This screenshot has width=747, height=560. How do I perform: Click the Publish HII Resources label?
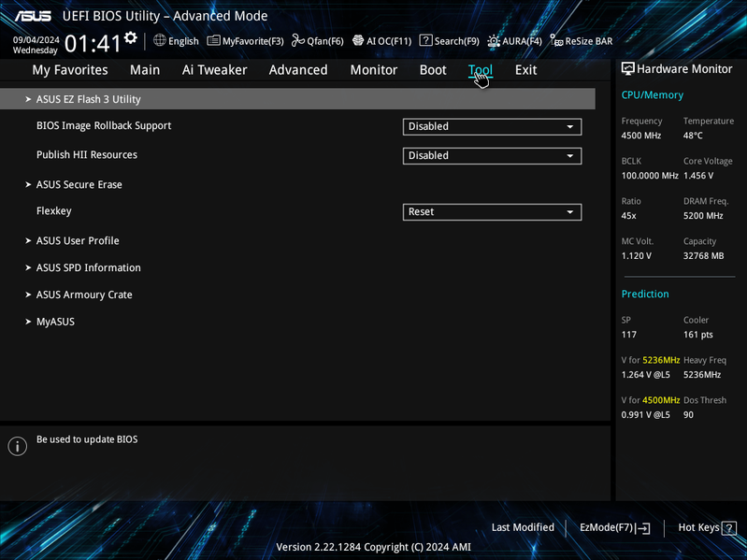click(x=87, y=155)
